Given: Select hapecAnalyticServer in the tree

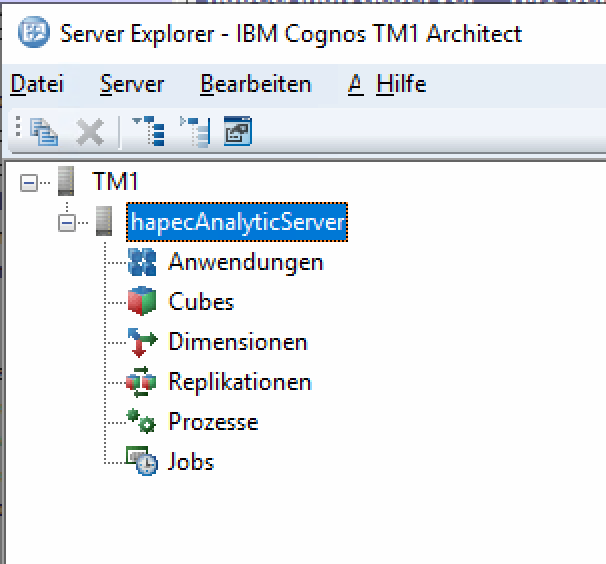Looking at the screenshot, I should 237,222.
